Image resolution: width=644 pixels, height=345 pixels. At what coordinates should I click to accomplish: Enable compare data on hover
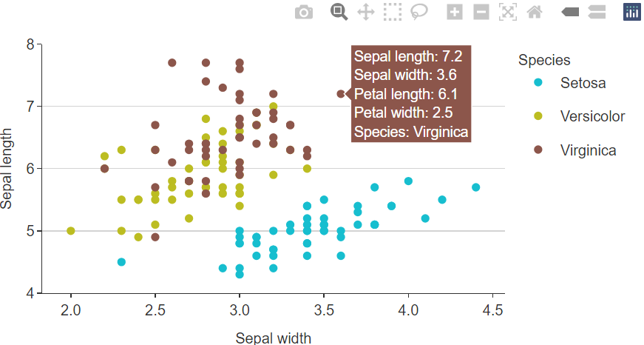597,12
